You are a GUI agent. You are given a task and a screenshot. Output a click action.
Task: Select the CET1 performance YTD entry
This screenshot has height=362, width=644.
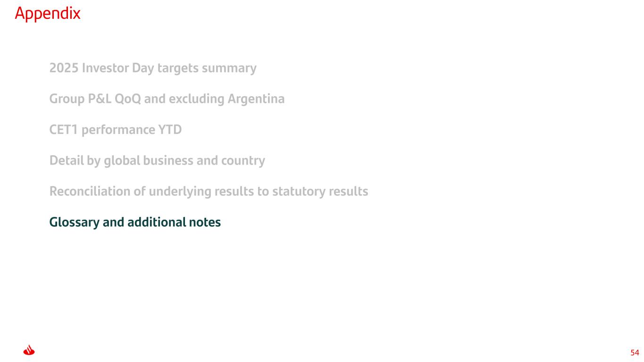click(x=115, y=130)
